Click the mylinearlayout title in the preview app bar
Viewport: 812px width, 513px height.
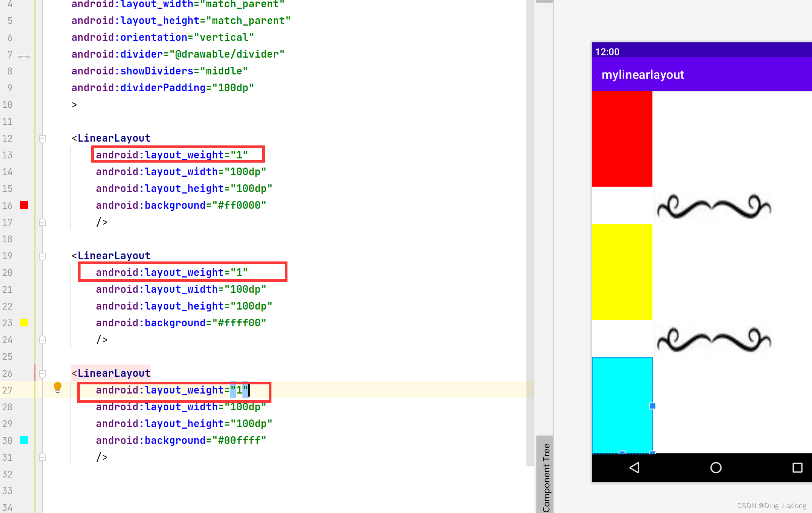pos(642,75)
